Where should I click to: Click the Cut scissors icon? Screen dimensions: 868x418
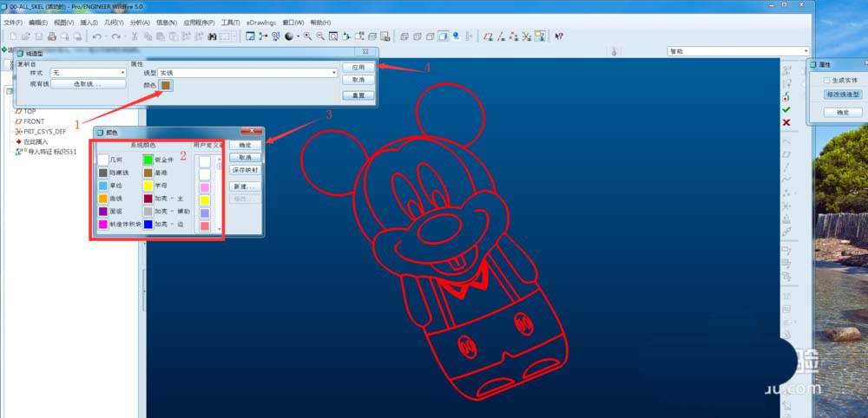click(134, 36)
